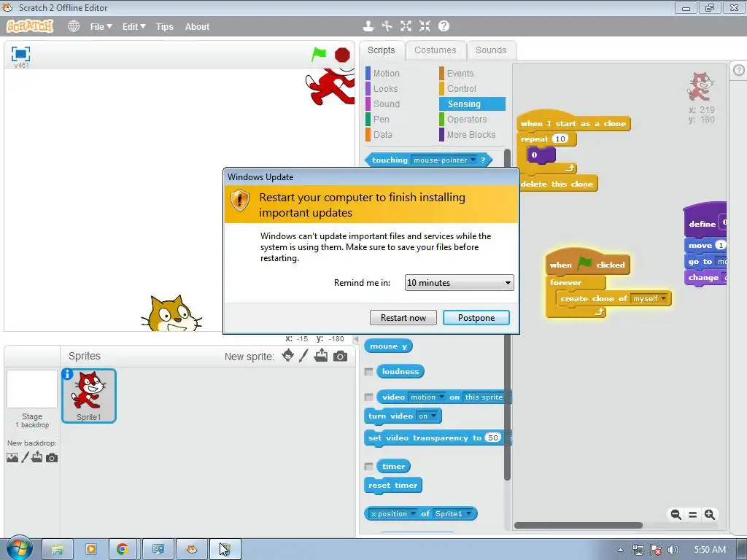Click the Scratch logo

(29, 26)
